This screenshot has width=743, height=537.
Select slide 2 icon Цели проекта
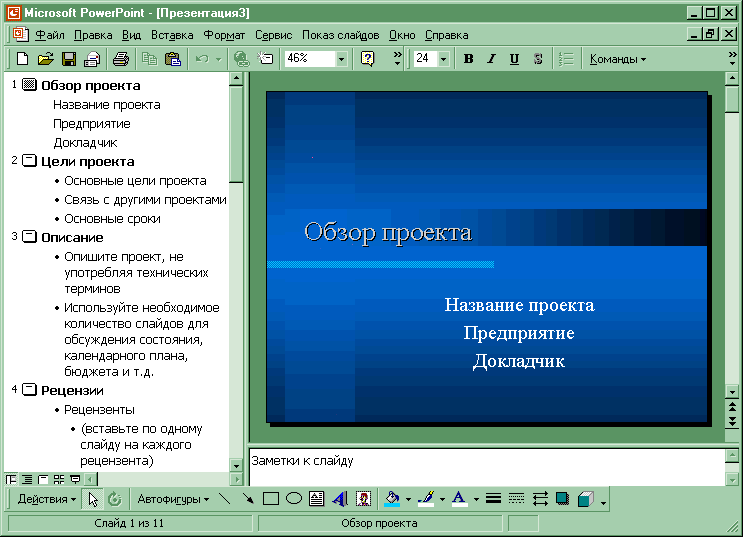[29, 161]
